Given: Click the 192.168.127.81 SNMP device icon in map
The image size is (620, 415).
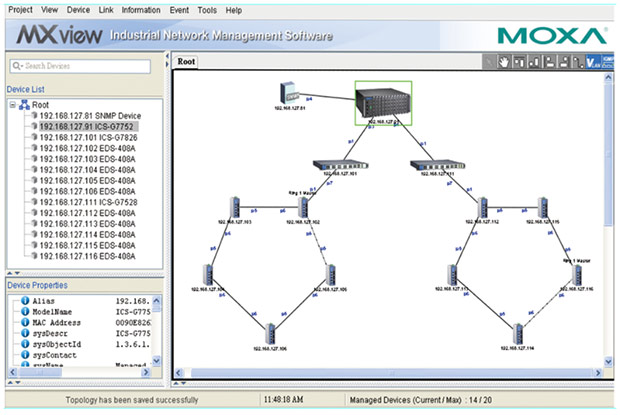Looking at the screenshot, I should coord(288,95).
